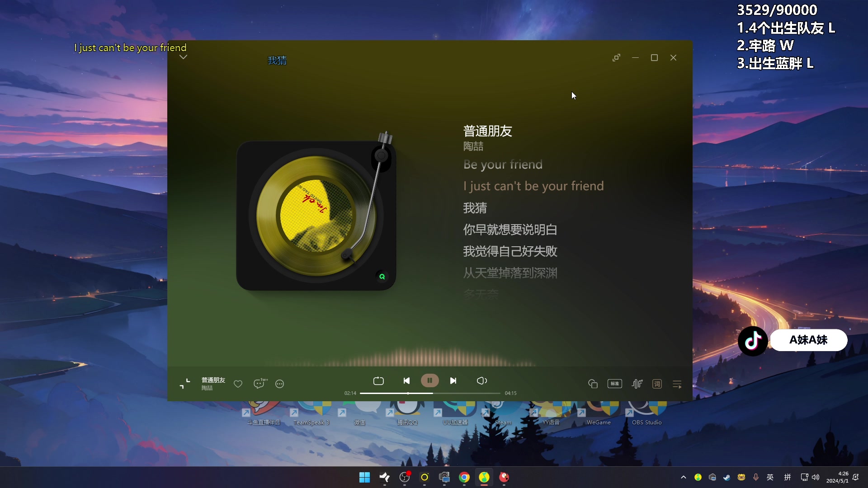Image resolution: width=868 pixels, height=488 pixels.
Task: Toggle the loop playback mode
Action: click(379, 381)
